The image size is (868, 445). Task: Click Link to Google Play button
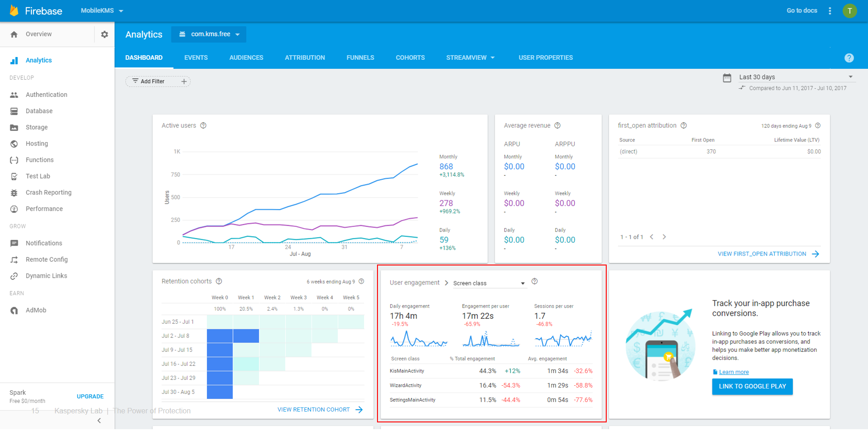pyautogui.click(x=752, y=386)
